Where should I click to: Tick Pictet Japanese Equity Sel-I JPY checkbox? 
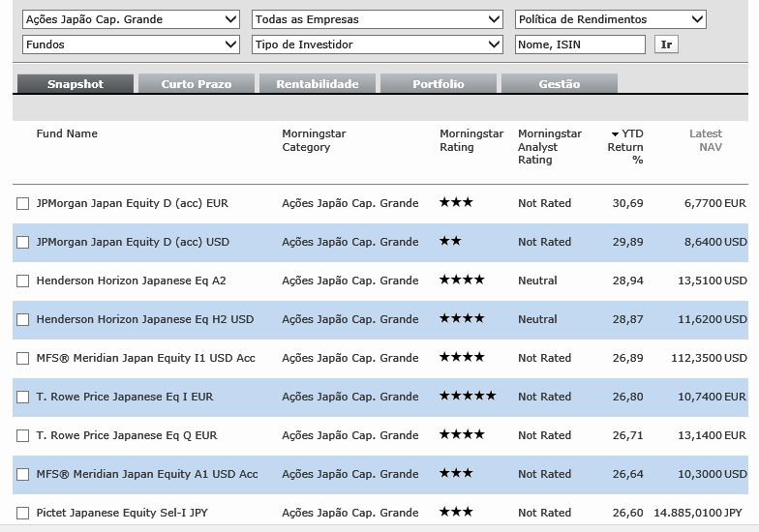pyautogui.click(x=23, y=513)
